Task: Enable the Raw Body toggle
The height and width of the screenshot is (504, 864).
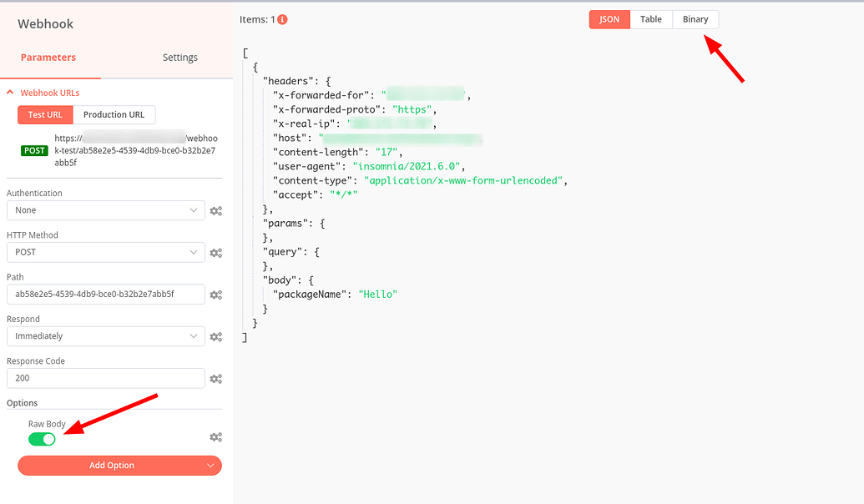Action: [42, 438]
